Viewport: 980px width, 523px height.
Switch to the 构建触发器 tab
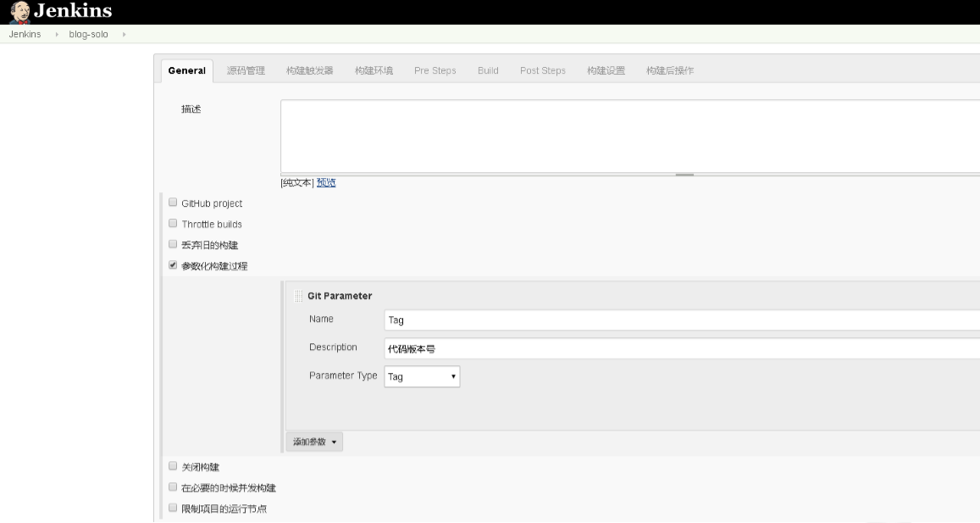coord(309,70)
